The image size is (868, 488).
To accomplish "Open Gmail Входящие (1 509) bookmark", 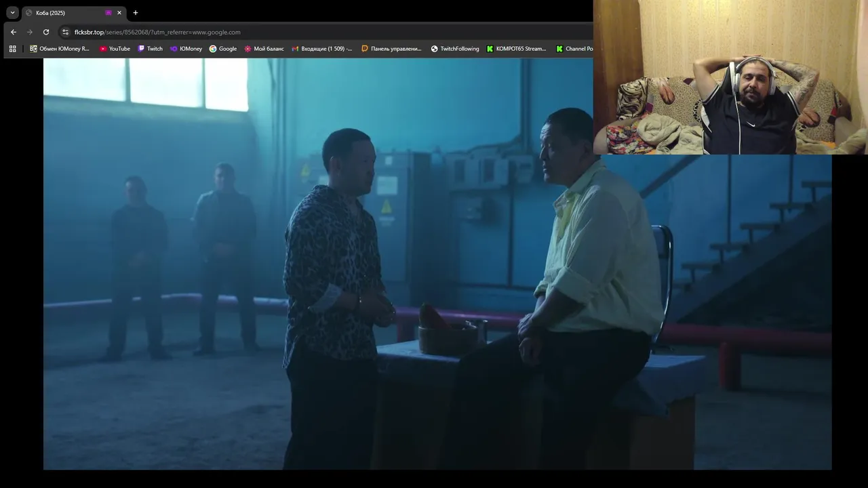I will (x=322, y=49).
